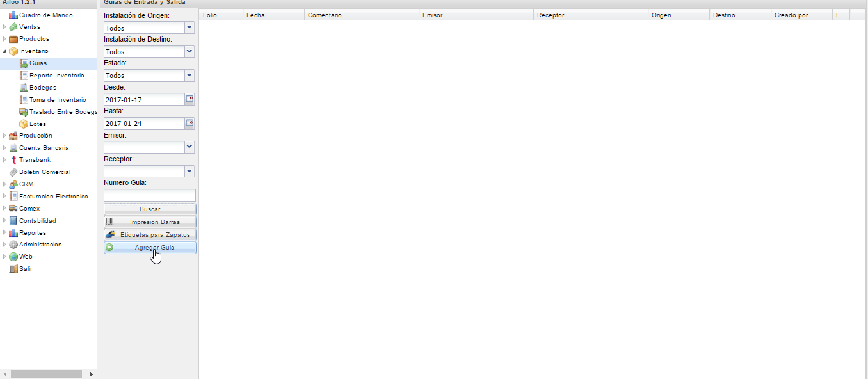Image resolution: width=868 pixels, height=379 pixels.
Task: Click the Facturacion Electronica icon
Action: click(x=13, y=197)
